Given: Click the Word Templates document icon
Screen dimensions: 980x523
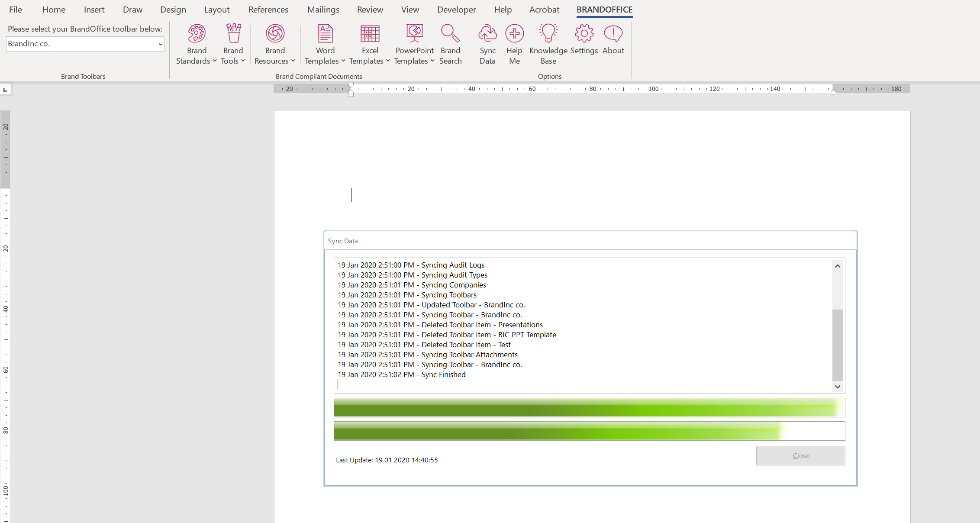Looking at the screenshot, I should pyautogui.click(x=325, y=33).
